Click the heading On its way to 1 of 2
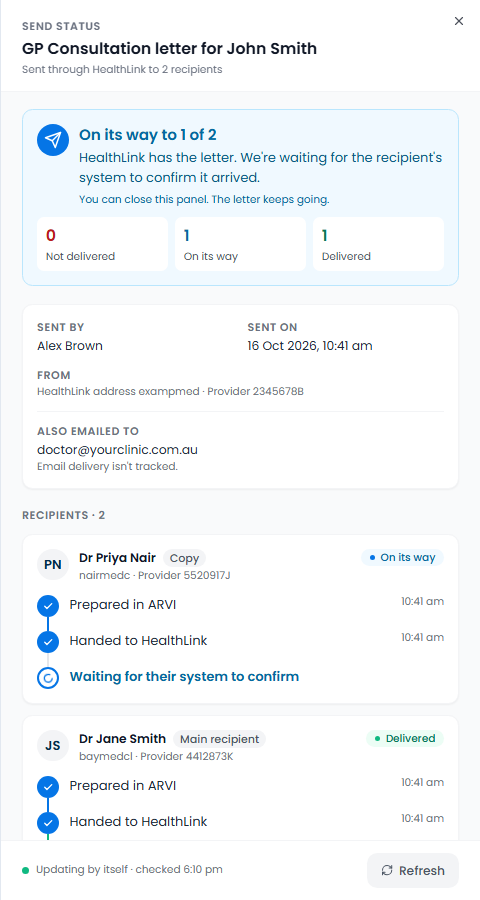Viewport: 480px width, 900px height. point(148,135)
